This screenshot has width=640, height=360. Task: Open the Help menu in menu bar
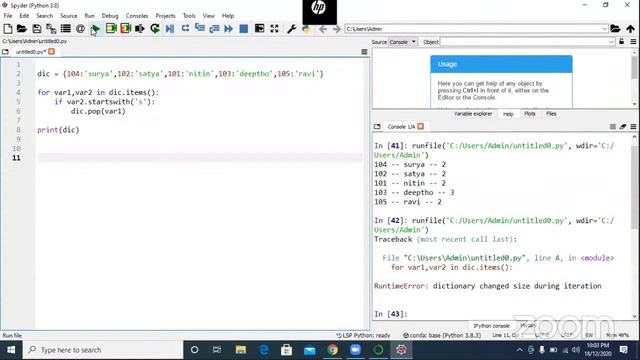coord(228,16)
